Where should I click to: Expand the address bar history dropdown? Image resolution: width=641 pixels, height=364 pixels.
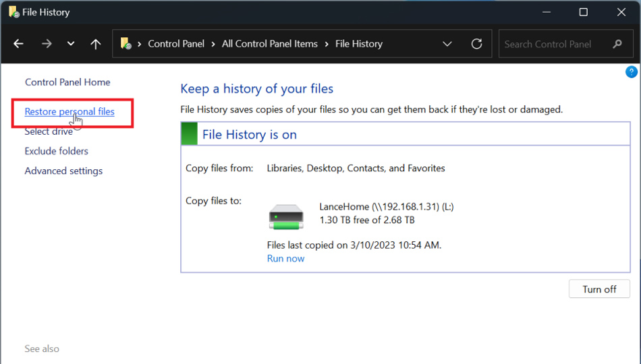coord(447,44)
